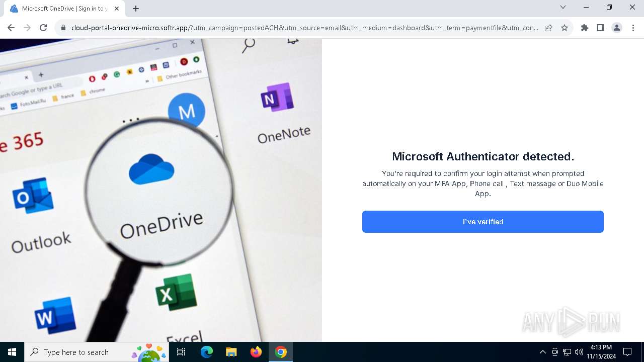Open Chrome's three-dot menu

[x=633, y=28]
